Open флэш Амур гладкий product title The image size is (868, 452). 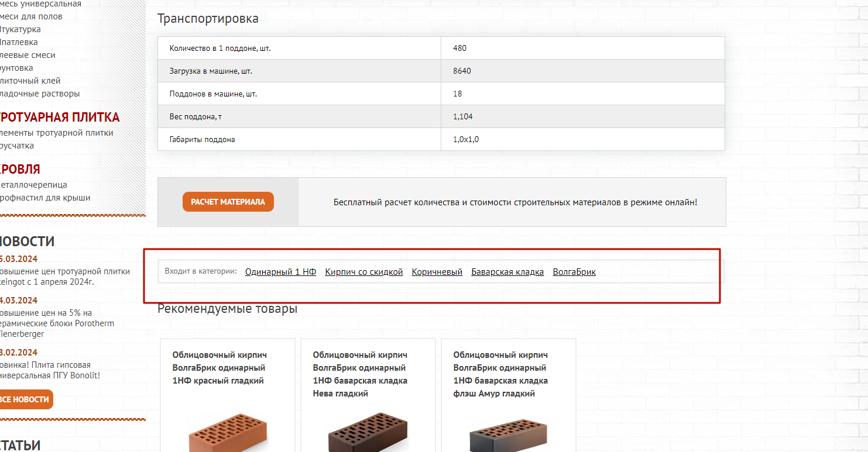pos(500,374)
